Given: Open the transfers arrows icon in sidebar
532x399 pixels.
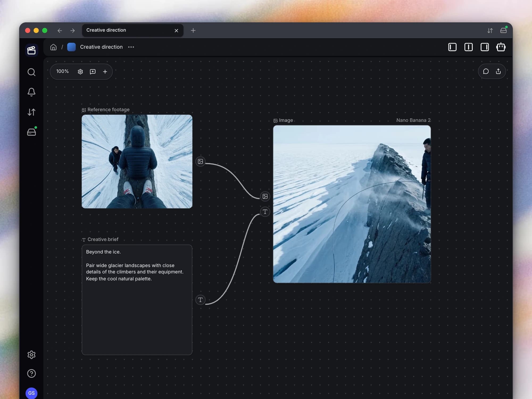Looking at the screenshot, I should pyautogui.click(x=31, y=112).
